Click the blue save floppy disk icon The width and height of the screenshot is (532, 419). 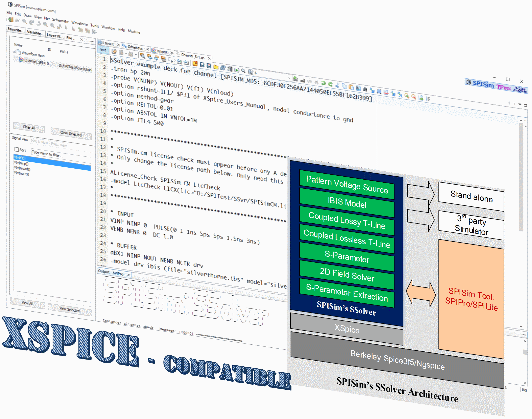tap(202, 65)
